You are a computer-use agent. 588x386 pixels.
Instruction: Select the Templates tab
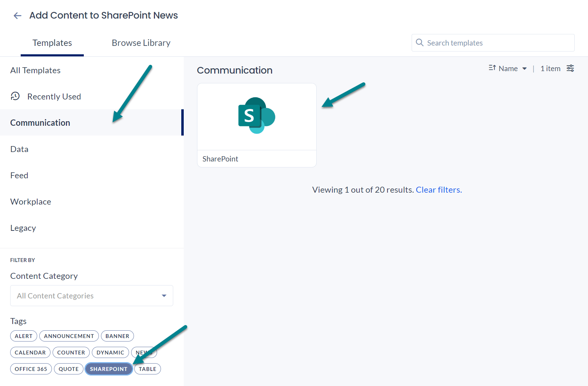click(x=52, y=42)
